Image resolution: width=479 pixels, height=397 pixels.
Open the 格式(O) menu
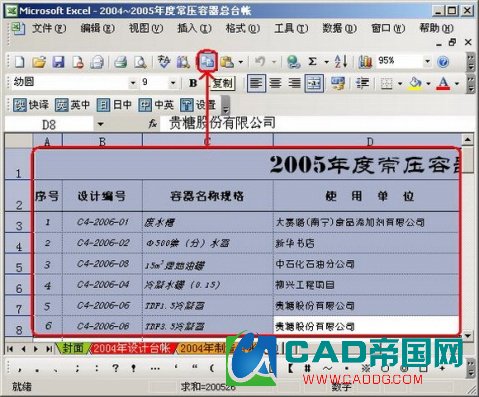242,29
